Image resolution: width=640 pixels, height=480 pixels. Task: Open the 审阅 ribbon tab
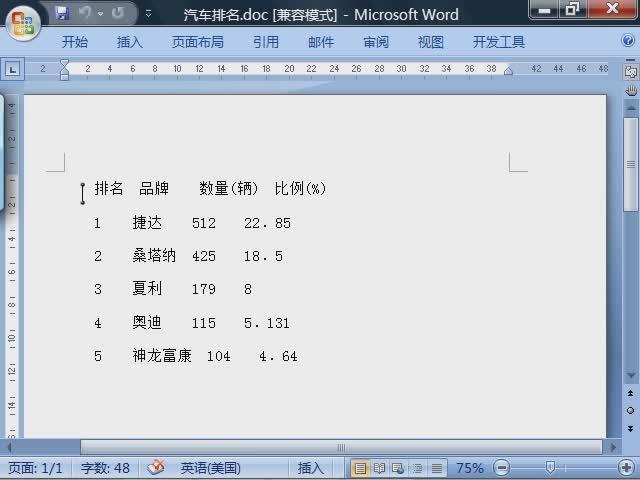[x=376, y=42]
